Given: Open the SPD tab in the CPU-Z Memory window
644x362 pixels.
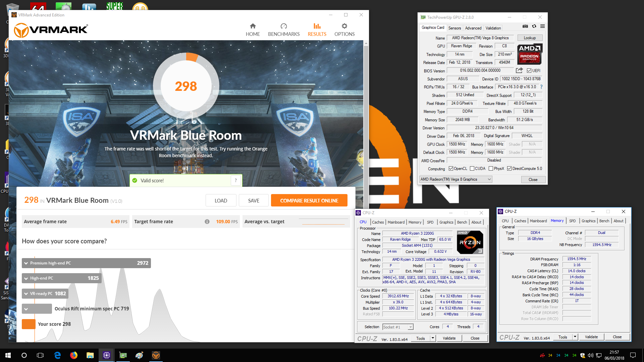Looking at the screenshot, I should 572,221.
